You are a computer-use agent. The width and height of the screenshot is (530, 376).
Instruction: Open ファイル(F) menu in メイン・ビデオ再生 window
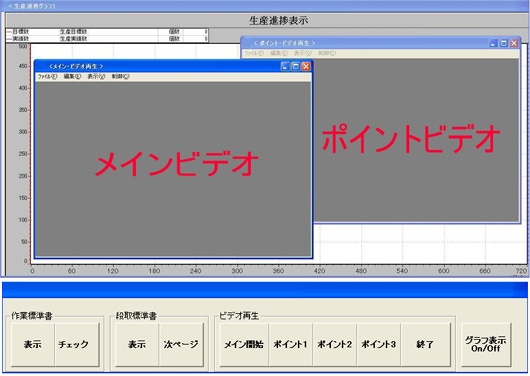pos(47,77)
